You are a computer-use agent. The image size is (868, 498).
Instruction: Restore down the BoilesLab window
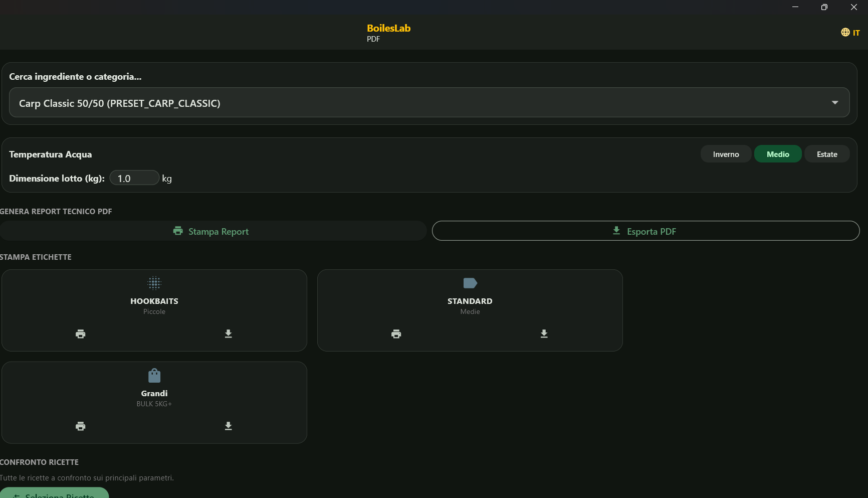pos(824,7)
